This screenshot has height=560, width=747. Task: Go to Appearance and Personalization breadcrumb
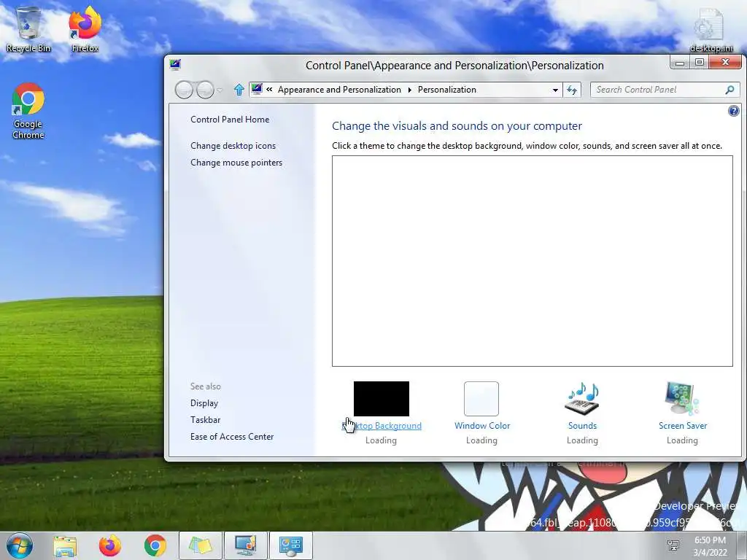point(339,90)
